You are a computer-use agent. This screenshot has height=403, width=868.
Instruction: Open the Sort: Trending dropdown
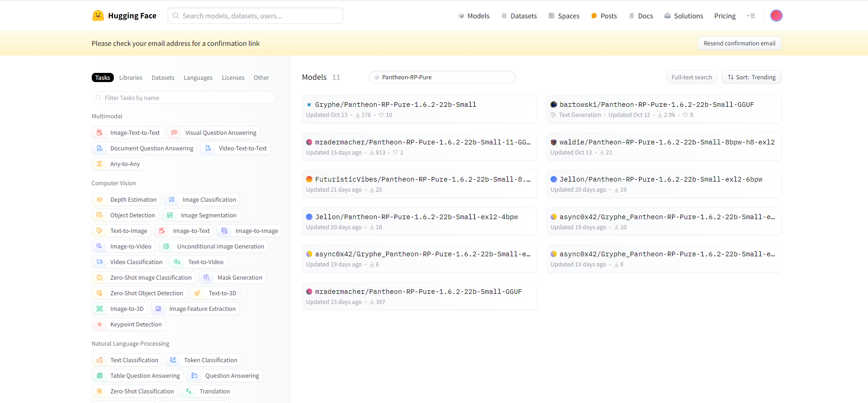[x=751, y=77]
